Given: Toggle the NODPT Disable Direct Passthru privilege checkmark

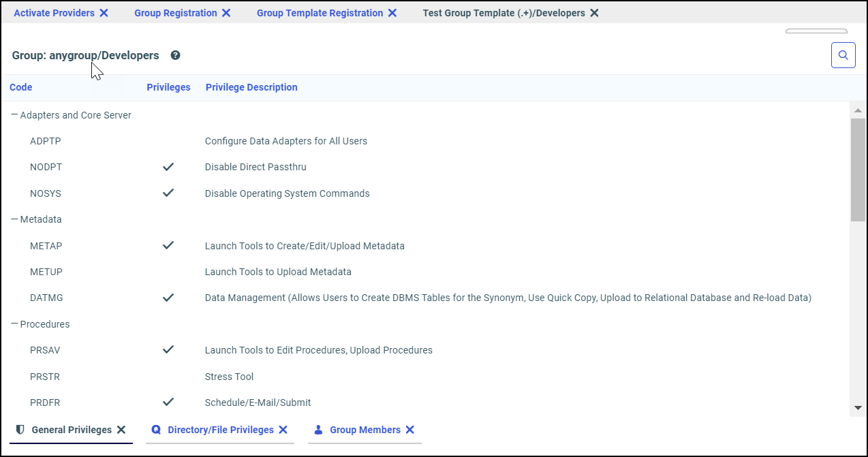Looking at the screenshot, I should tap(168, 166).
